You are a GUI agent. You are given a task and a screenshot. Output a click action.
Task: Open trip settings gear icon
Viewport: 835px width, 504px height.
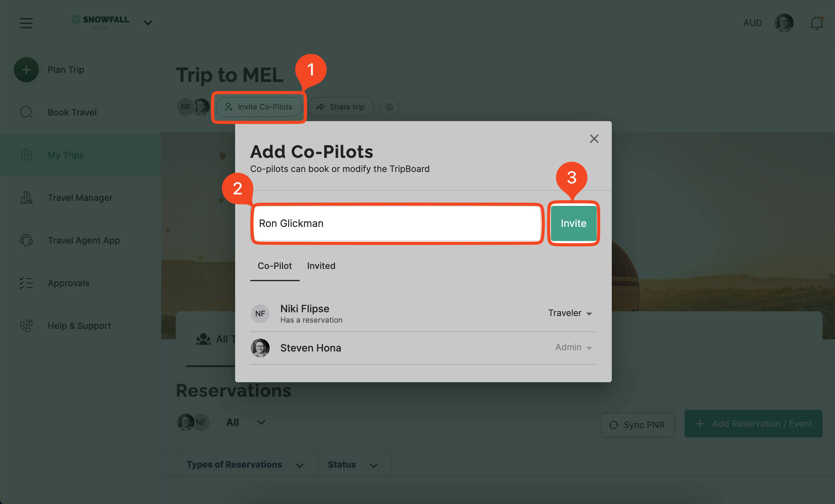click(x=389, y=107)
